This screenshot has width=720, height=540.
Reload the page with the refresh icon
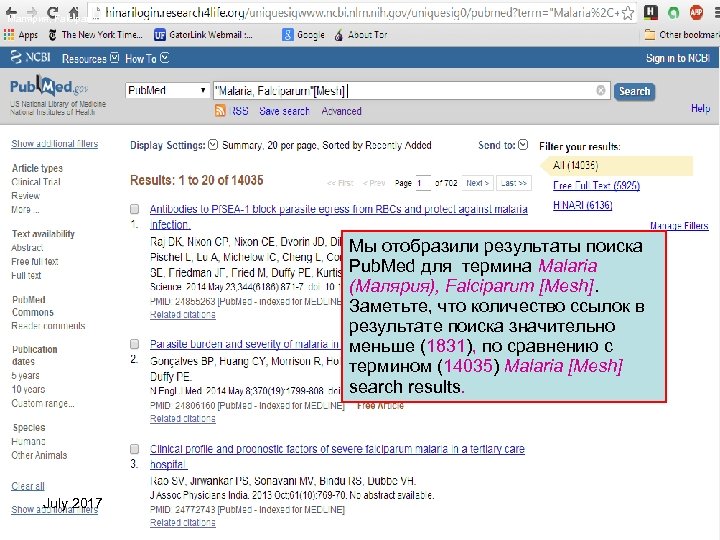(x=53, y=12)
